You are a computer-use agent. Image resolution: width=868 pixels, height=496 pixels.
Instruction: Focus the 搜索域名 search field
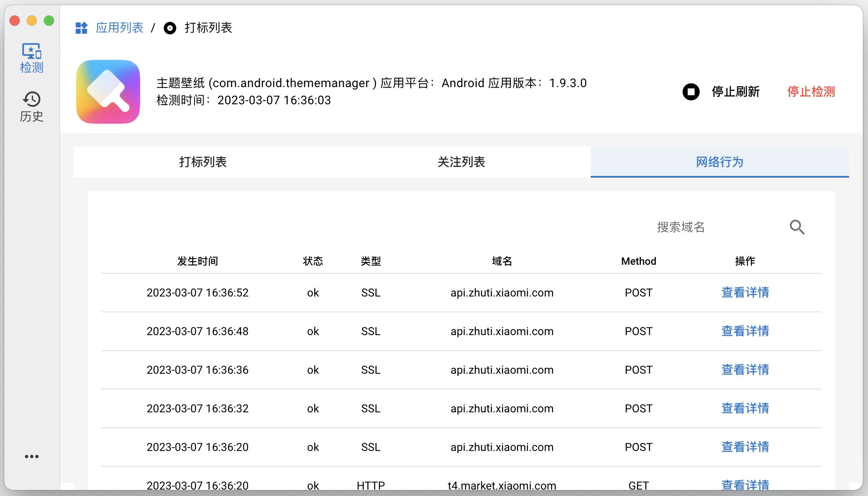(717, 227)
